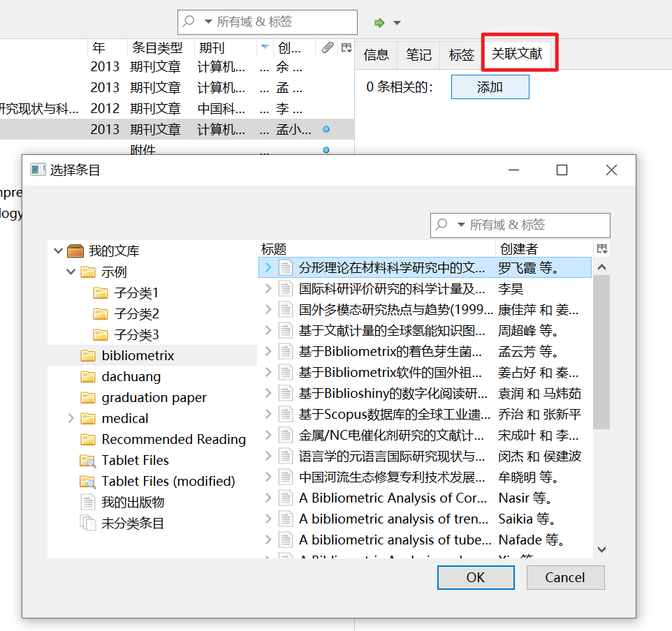Collapse the 示例 folder in the tree
This screenshot has height=631, width=672.
pos(71,272)
